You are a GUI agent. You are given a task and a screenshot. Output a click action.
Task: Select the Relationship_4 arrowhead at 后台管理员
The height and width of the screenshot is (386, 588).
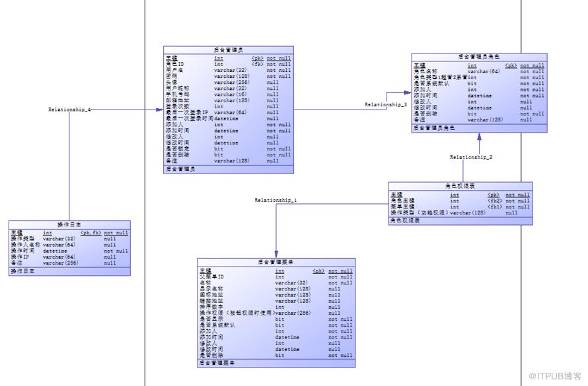pyautogui.click(x=160, y=110)
